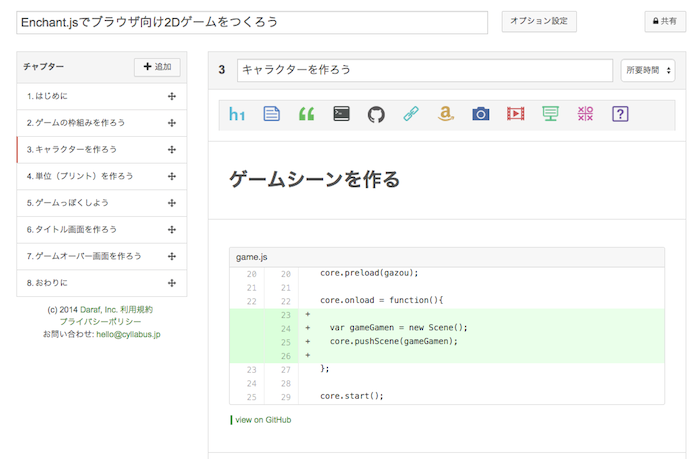Add a hyperlink block
The width and height of the screenshot is (700, 459).
click(x=411, y=114)
